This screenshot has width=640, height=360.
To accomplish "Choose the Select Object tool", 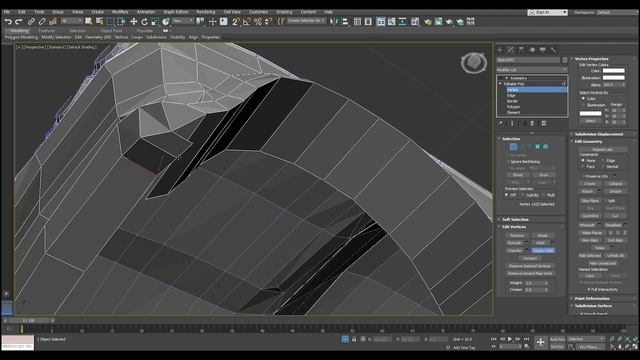I will coord(89,22).
